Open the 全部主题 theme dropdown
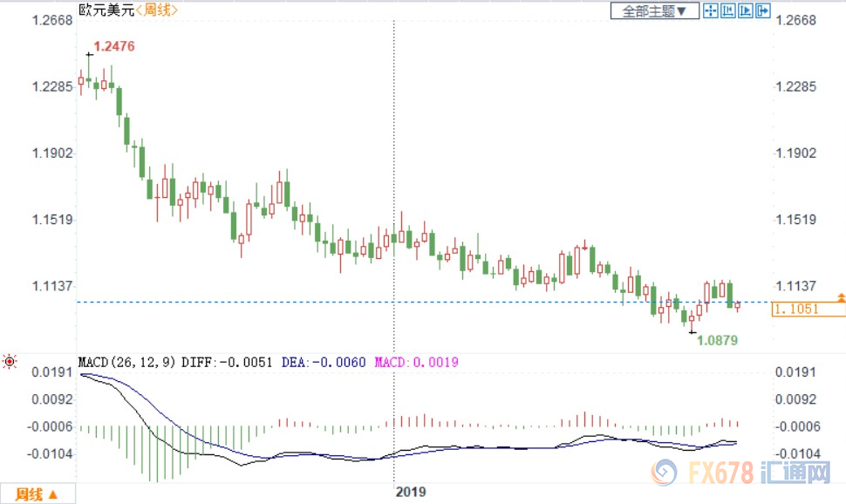846x504 pixels. pyautogui.click(x=654, y=10)
